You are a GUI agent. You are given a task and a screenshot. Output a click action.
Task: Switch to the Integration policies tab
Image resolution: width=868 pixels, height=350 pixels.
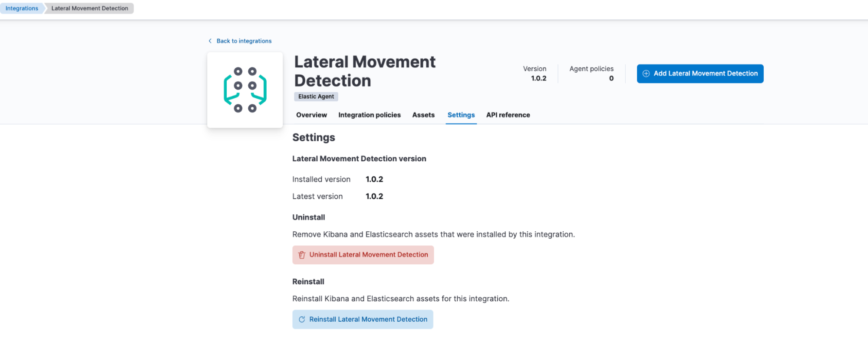(370, 115)
